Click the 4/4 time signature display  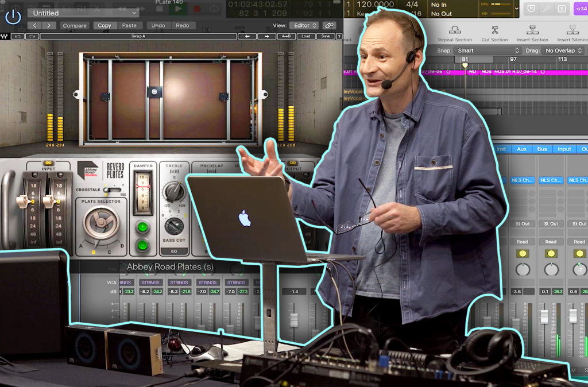pyautogui.click(x=412, y=5)
